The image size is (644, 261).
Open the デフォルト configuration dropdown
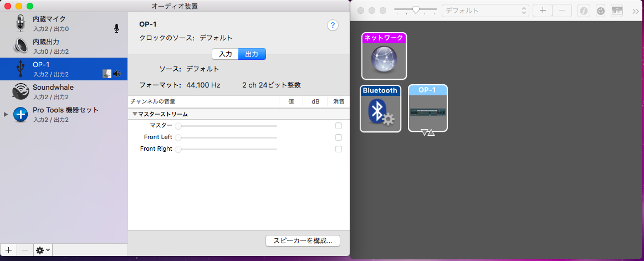pyautogui.click(x=485, y=11)
